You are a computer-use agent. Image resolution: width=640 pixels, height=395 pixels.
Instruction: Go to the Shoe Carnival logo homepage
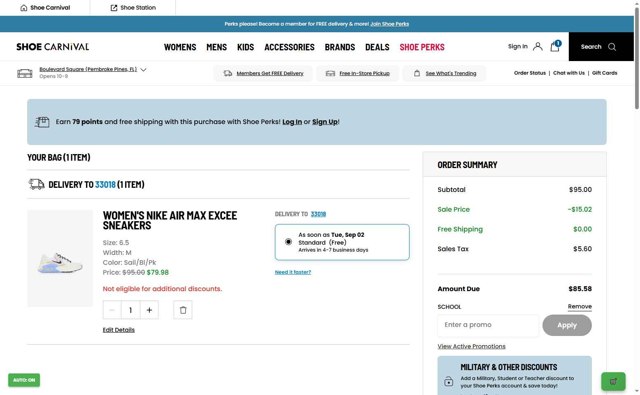coord(53,47)
